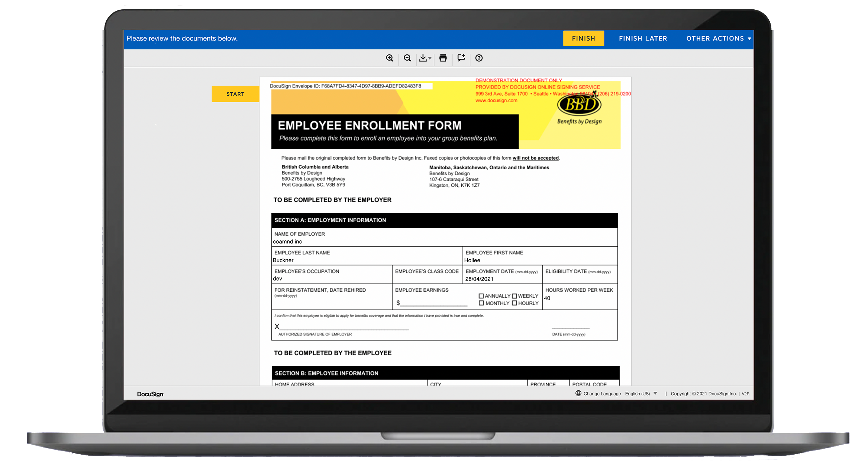
Task: Expand the download options arrow
Action: (430, 58)
